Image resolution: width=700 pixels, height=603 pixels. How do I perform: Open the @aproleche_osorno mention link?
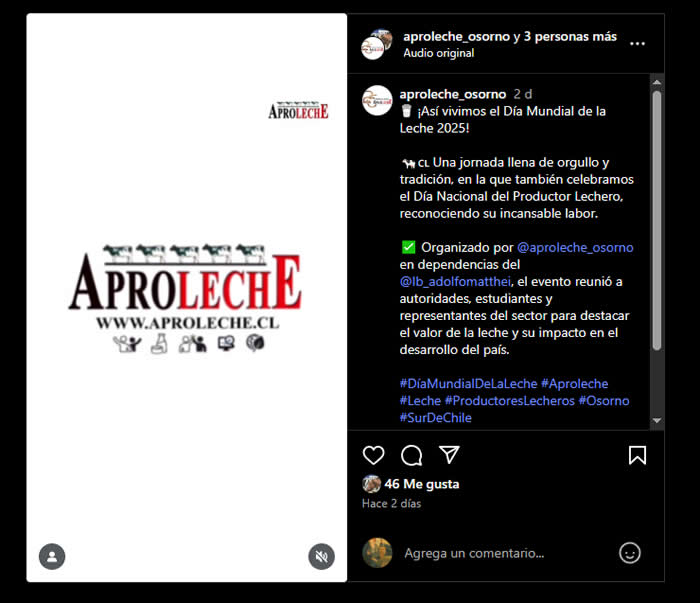coord(575,247)
